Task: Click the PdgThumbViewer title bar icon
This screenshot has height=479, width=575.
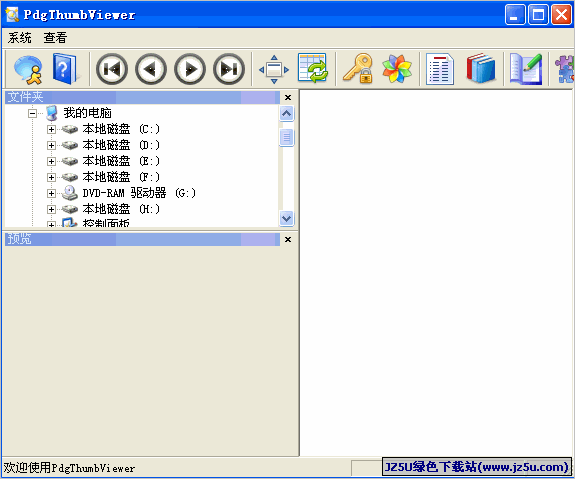Action: click(12, 15)
